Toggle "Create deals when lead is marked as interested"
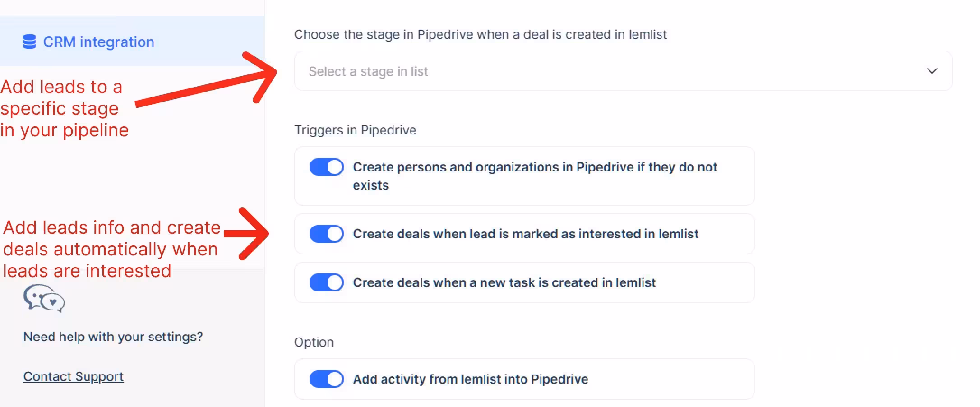This screenshot has width=980, height=407. pos(326,234)
